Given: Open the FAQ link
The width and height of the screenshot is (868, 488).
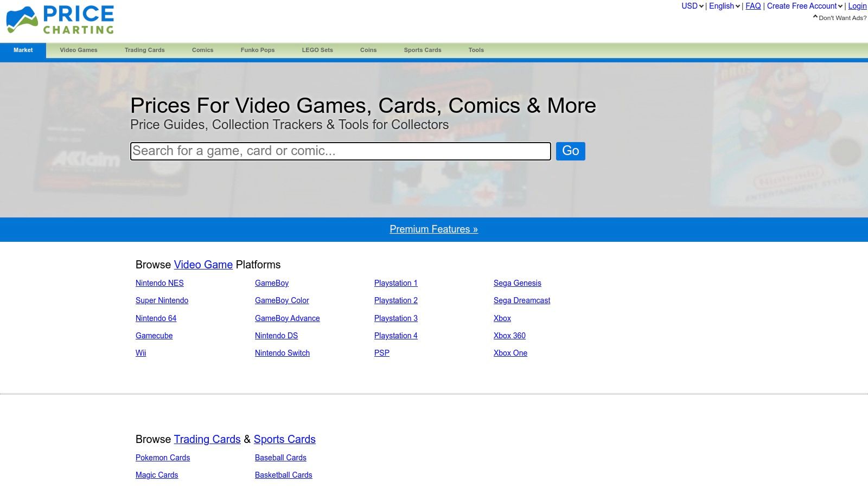Looking at the screenshot, I should coord(753,6).
